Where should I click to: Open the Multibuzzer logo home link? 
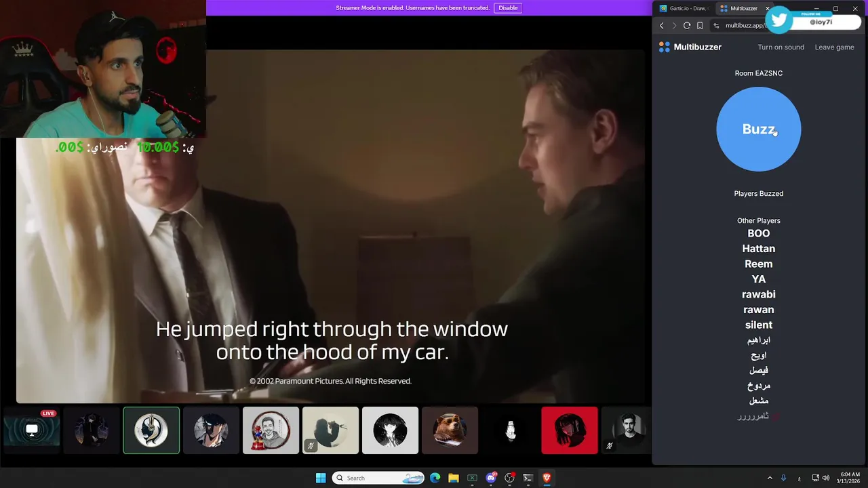690,47
